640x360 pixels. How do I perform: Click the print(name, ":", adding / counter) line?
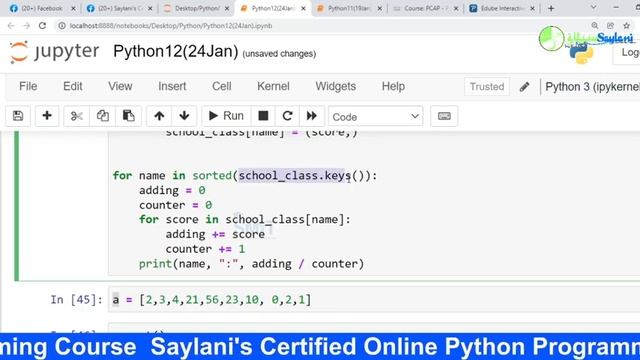click(251, 264)
